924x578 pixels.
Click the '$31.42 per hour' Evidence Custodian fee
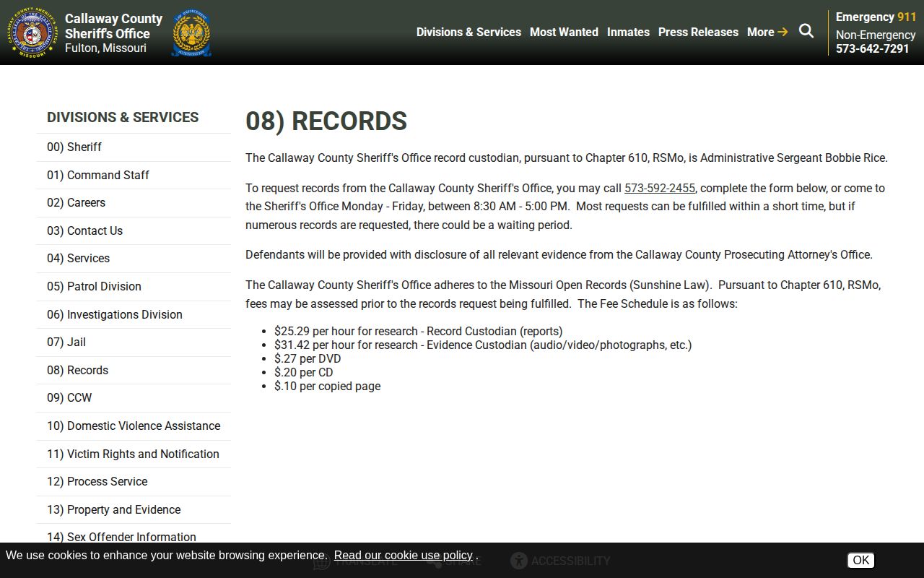[483, 345]
